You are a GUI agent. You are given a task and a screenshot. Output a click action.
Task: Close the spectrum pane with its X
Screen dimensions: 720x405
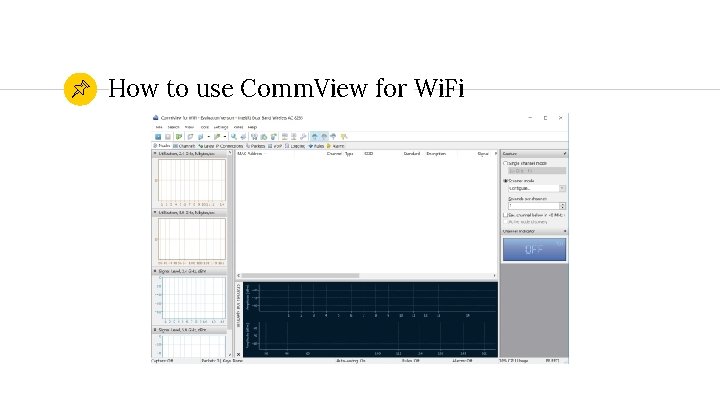239,354
